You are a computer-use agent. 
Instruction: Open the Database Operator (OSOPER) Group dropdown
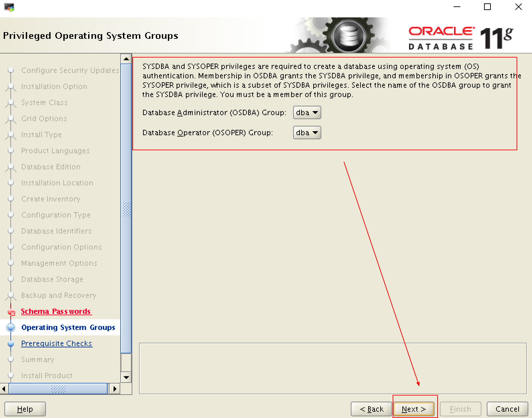[307, 133]
